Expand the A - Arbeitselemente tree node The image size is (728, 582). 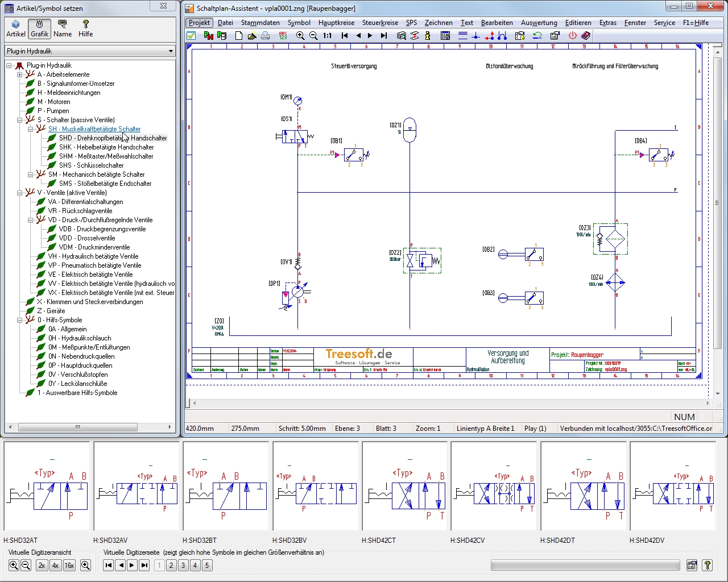tap(20, 74)
